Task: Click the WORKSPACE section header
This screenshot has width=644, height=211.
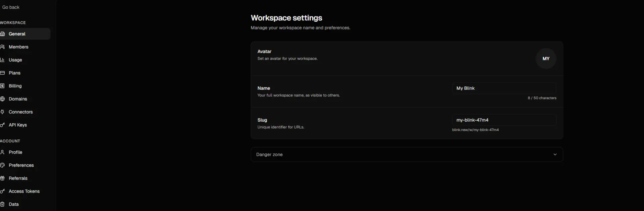Action: 13,23
